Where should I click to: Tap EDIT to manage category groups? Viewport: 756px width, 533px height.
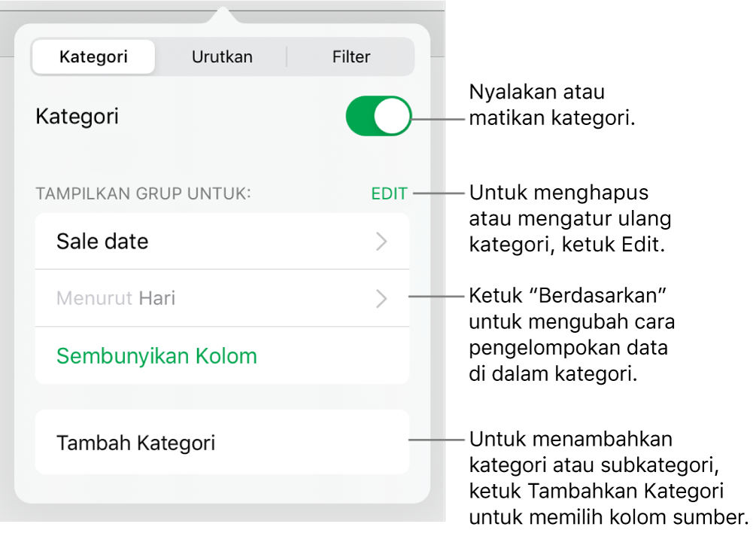(x=388, y=193)
